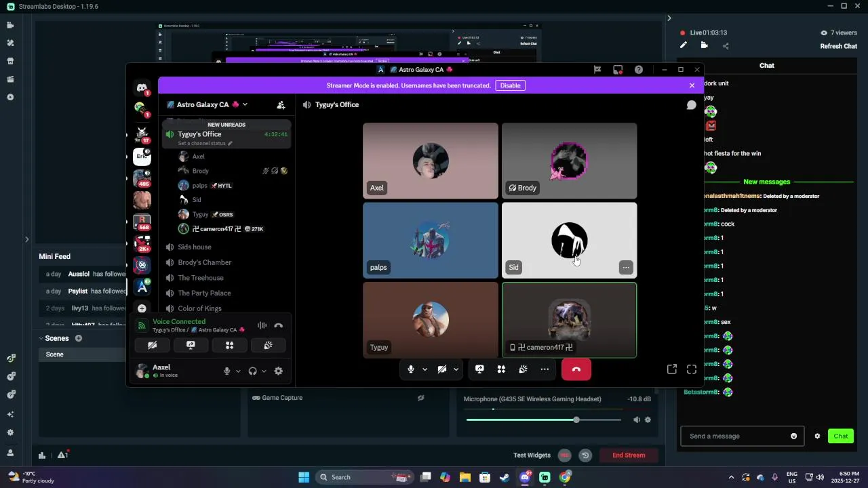Open Streamlabs performance stats bar chart icon
This screenshot has height=488, width=868.
coord(42,455)
